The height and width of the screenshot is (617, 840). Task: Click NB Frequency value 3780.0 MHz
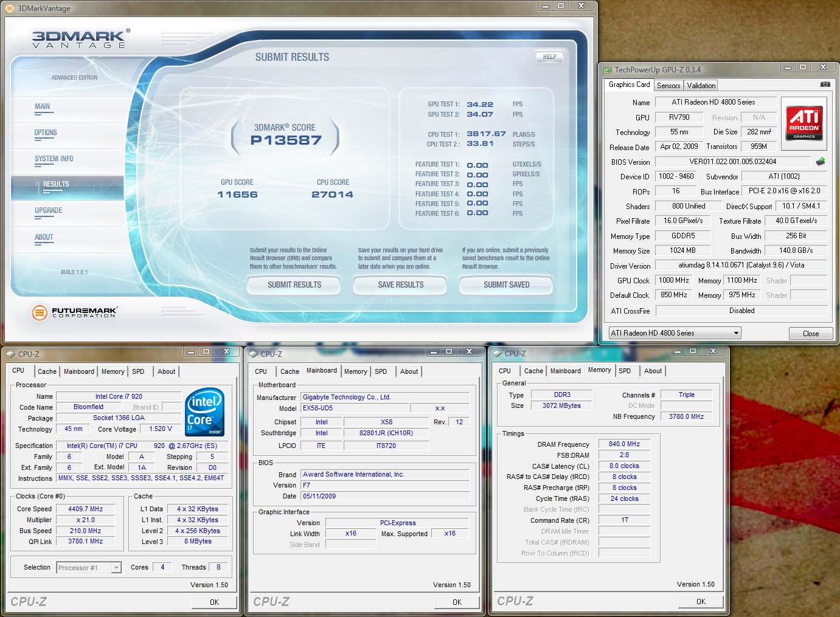click(686, 417)
